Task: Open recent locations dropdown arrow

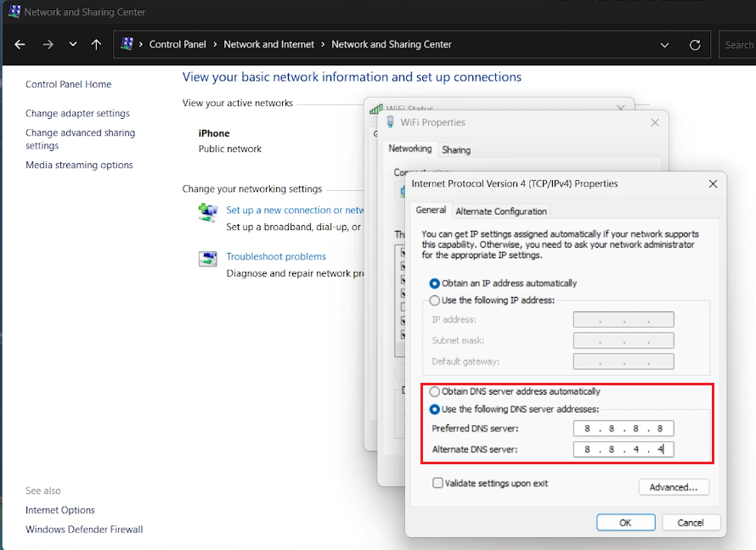Action: (x=73, y=45)
